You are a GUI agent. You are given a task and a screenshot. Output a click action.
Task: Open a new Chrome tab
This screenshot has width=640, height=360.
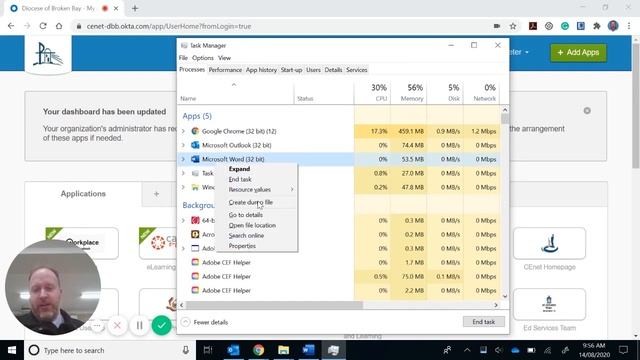[135, 8]
